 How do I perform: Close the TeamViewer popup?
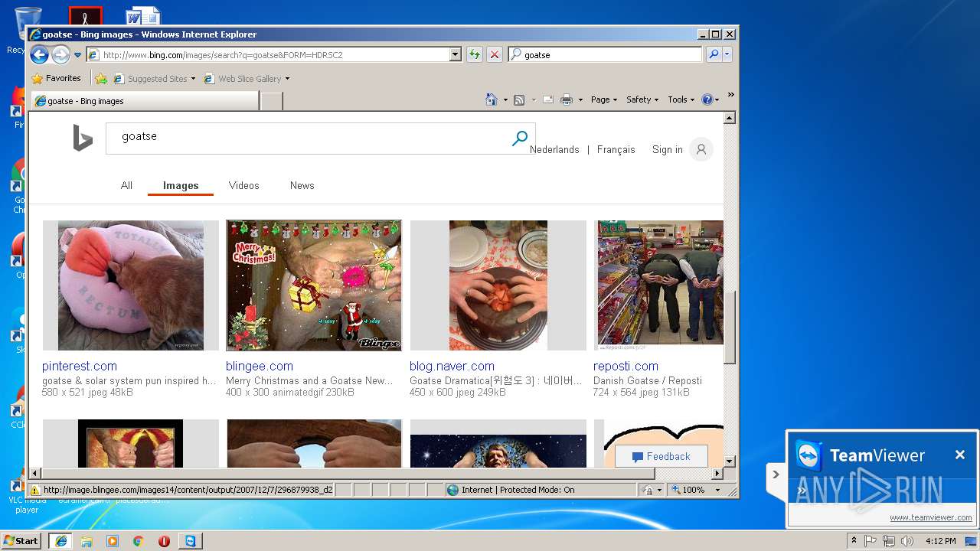point(960,455)
